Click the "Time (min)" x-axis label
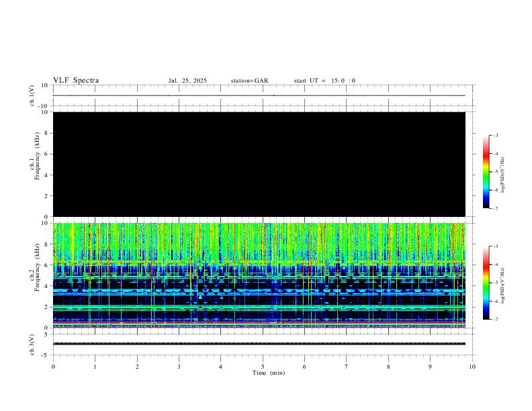The height and width of the screenshot is (411, 532). [269, 373]
